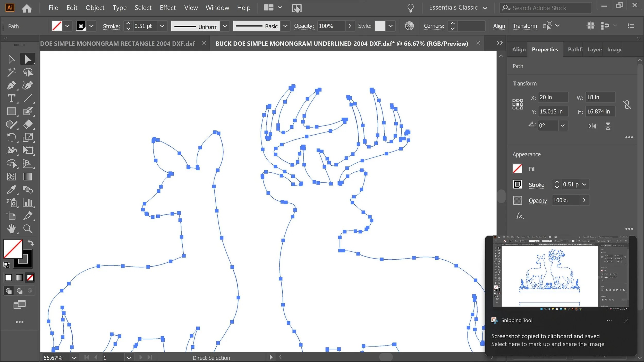Select the Pen tool
This screenshot has height=362, width=644.
(11, 85)
